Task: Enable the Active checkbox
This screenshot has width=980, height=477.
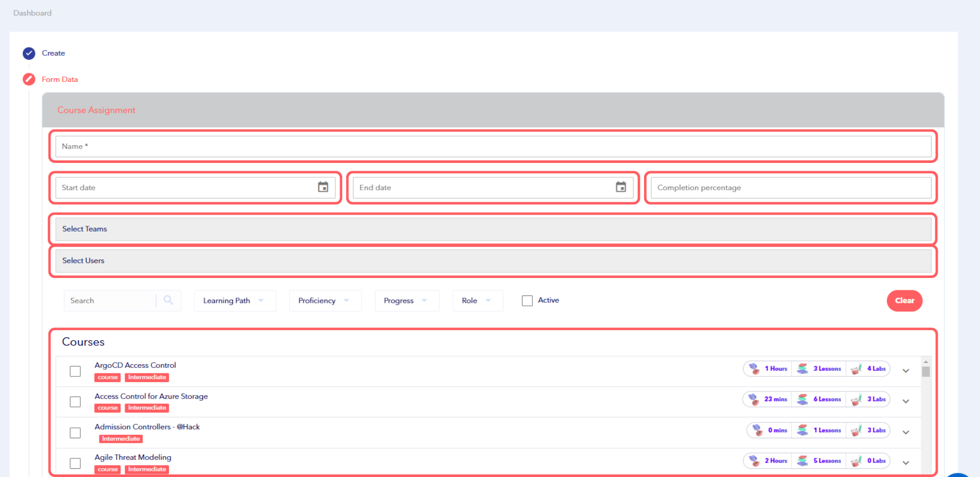Action: point(527,300)
